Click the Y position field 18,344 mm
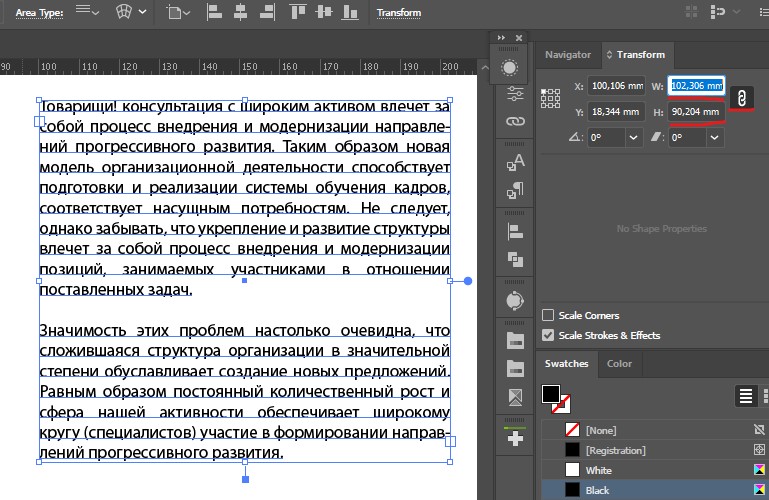Image resolution: width=769 pixels, height=500 pixels. [x=616, y=112]
